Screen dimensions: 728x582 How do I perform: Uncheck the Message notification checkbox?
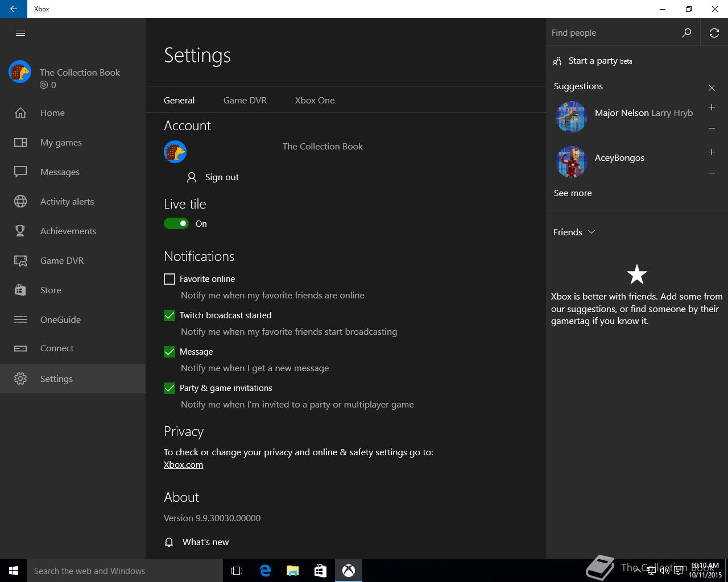pos(169,352)
